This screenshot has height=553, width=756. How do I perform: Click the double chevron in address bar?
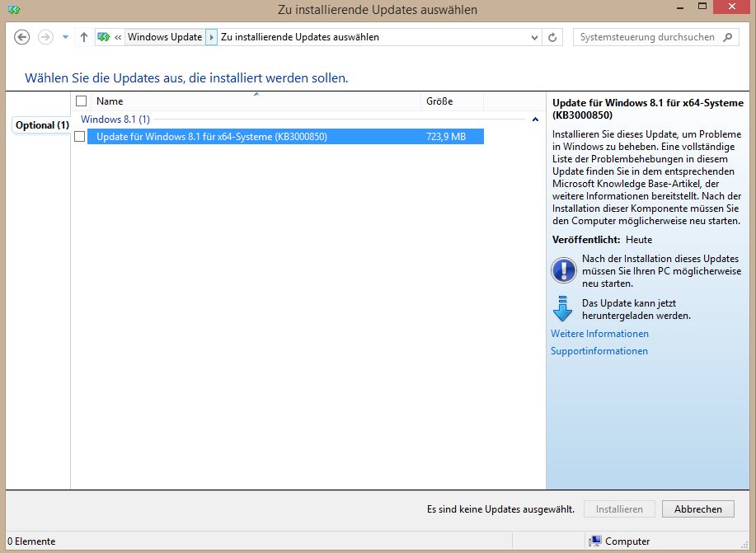point(118,37)
